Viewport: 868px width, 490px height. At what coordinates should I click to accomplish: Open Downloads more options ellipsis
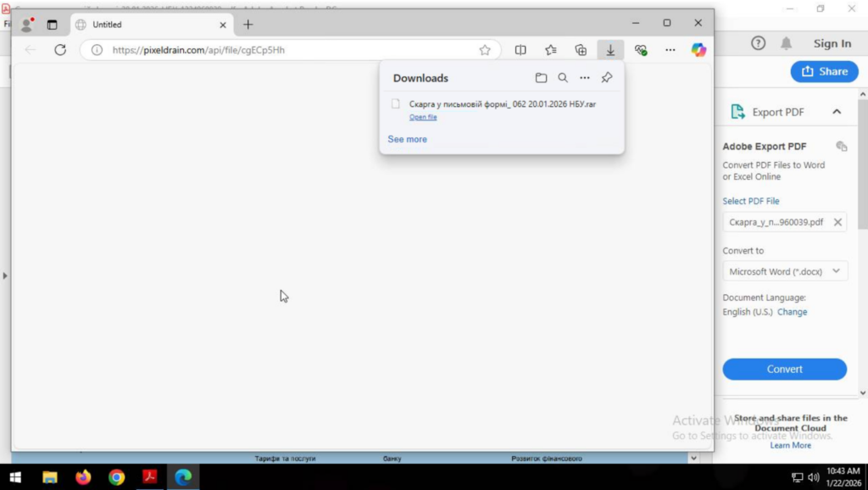coord(585,78)
